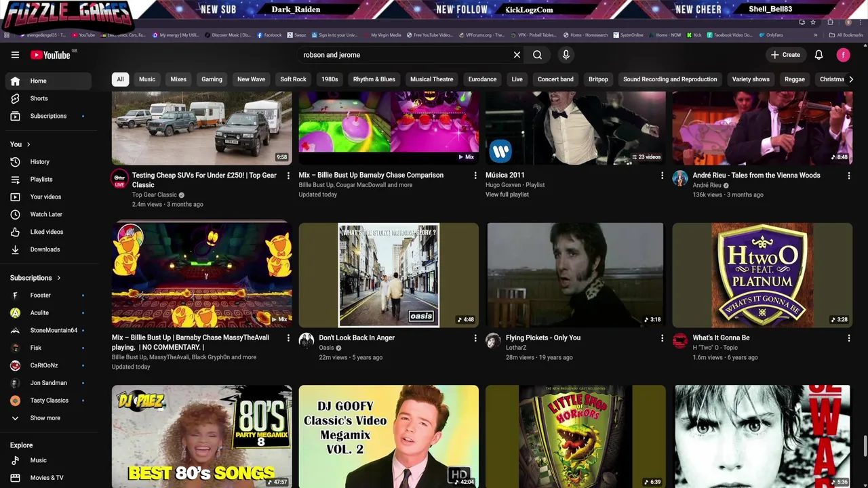This screenshot has height=488, width=868.
Task: Open the All Bookmarks folder
Action: pos(846,35)
